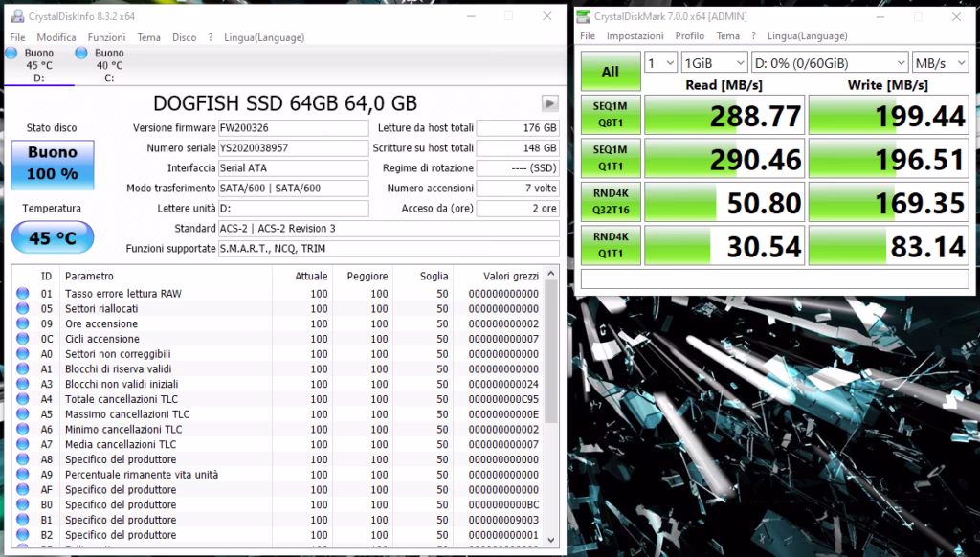
Task: Open File menu in CrystalDiskMark
Action: [588, 35]
